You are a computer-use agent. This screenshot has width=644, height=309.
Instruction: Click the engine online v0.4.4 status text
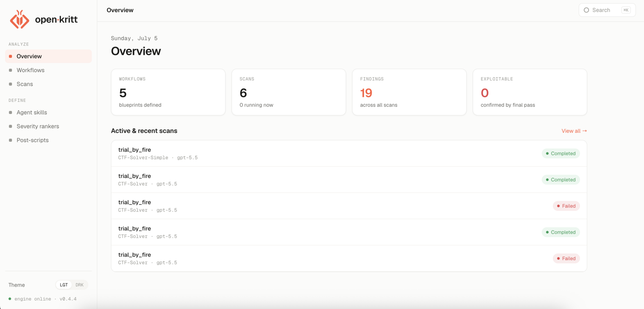(x=45, y=299)
